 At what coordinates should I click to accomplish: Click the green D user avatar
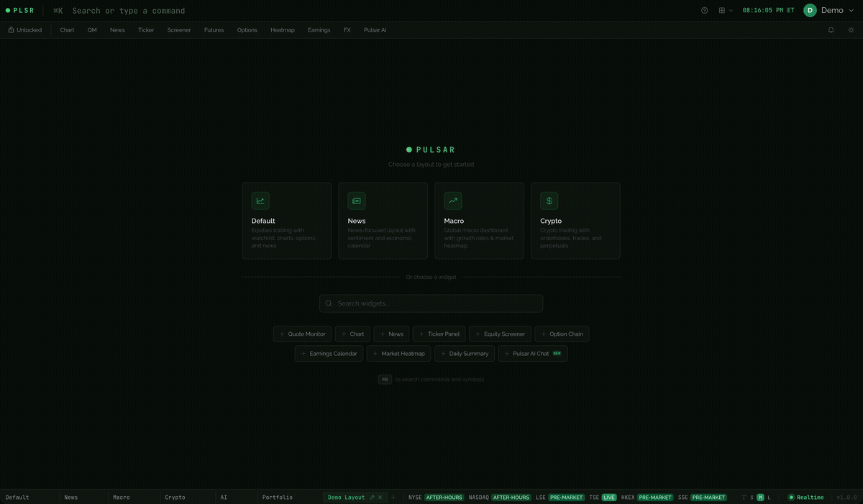point(810,10)
